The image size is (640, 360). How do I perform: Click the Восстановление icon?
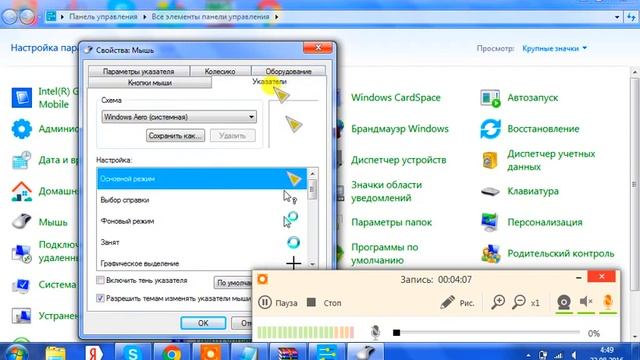[x=490, y=129]
